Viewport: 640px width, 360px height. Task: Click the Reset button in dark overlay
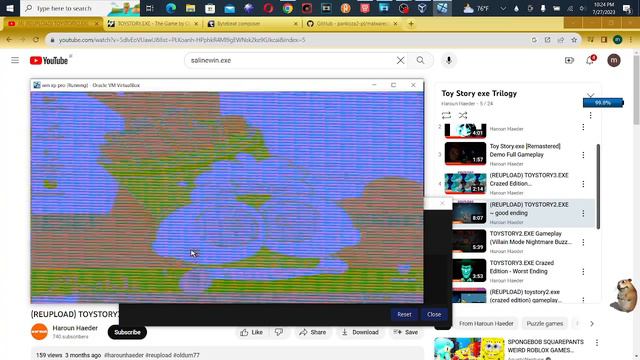[x=404, y=314]
